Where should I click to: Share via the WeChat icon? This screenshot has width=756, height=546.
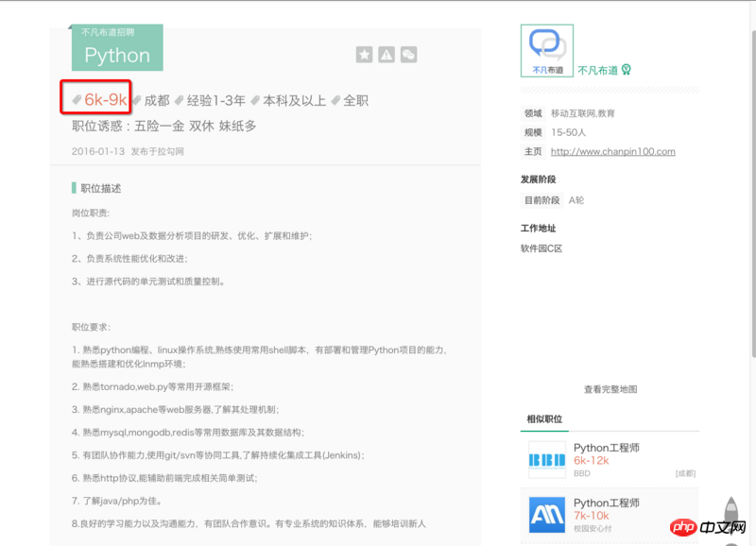pyautogui.click(x=408, y=55)
